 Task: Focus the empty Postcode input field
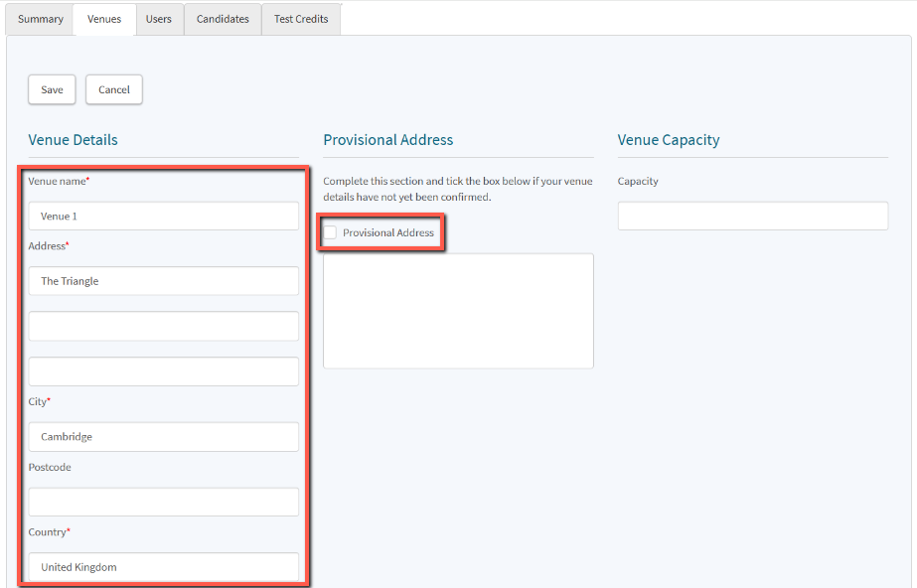click(163, 502)
